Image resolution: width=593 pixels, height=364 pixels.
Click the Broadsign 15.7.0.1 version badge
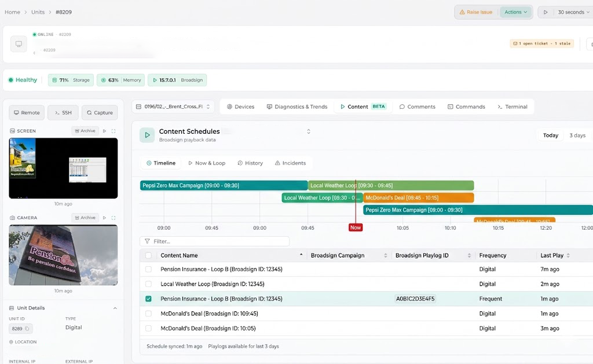[177, 80]
